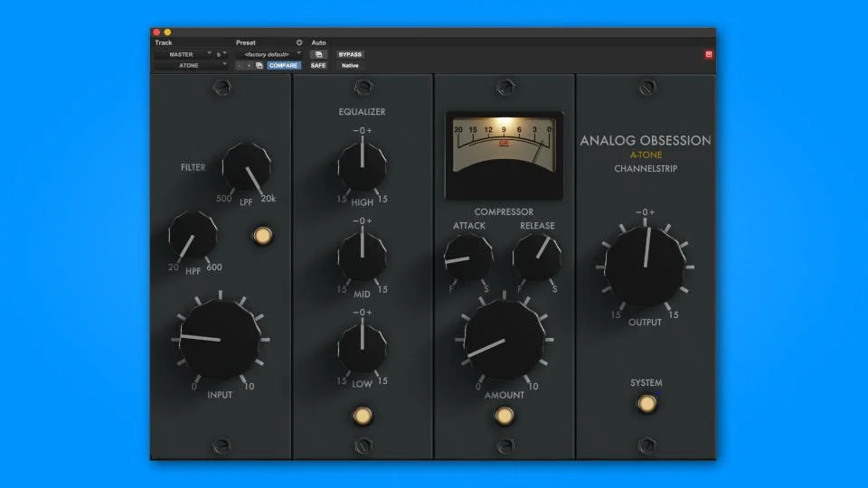Click the top screw of the equalizer panel
868x488 pixels.
pos(363,88)
